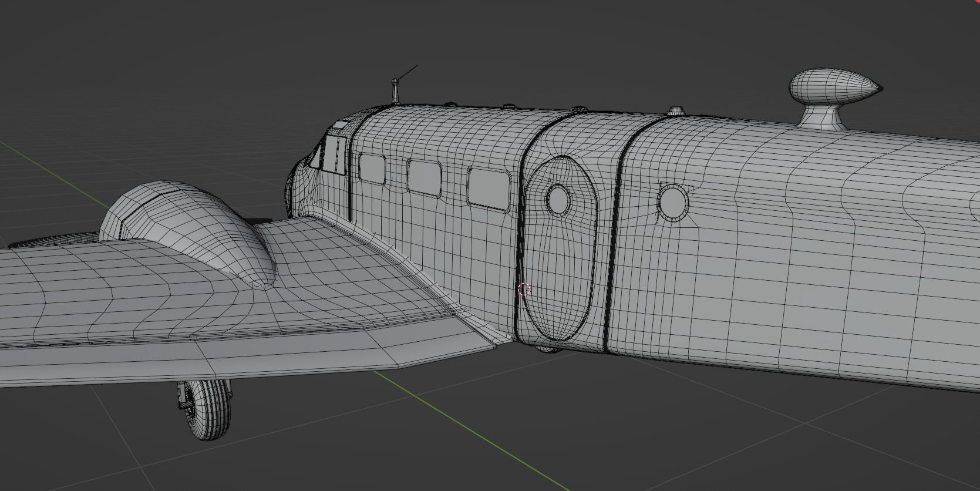Select the cockpit side window
This screenshot has width=980, height=491.
tap(334, 154)
